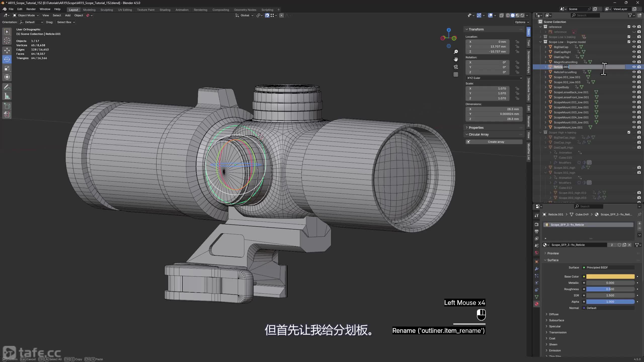Select the Move tool
The image size is (644, 362).
pyautogui.click(x=7, y=50)
